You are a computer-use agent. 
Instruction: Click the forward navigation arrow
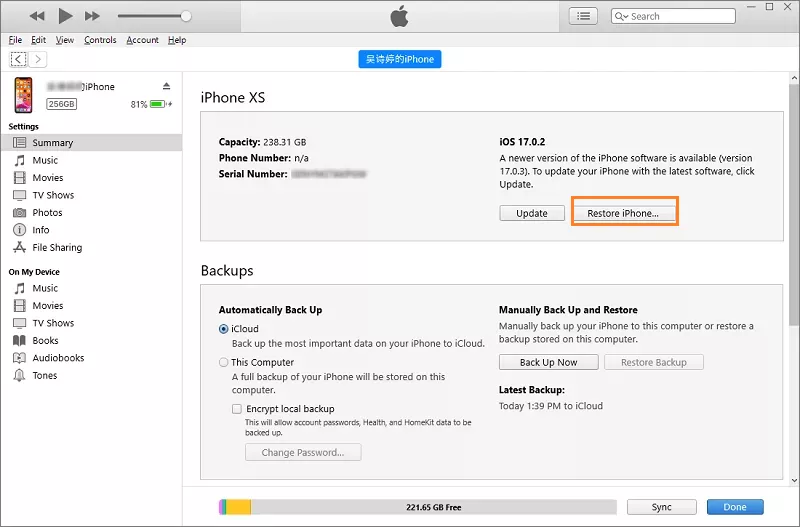(x=38, y=59)
